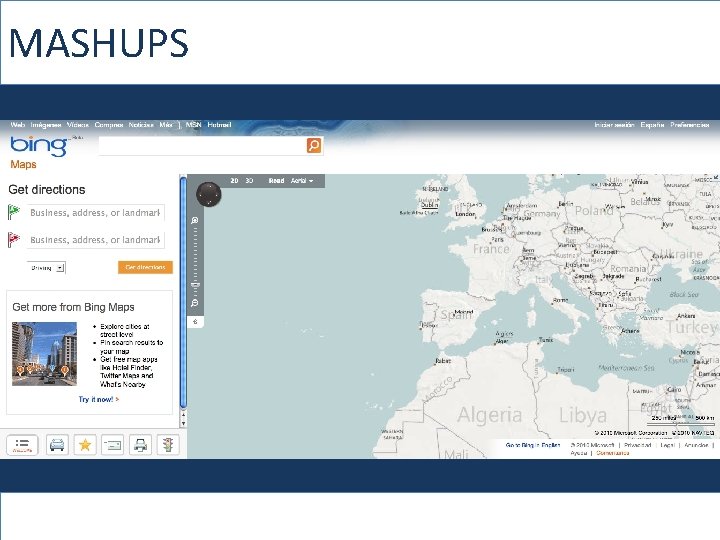Image resolution: width=720 pixels, height=540 pixels.
Task: Click the Legal footer link
Action: [x=667, y=445]
